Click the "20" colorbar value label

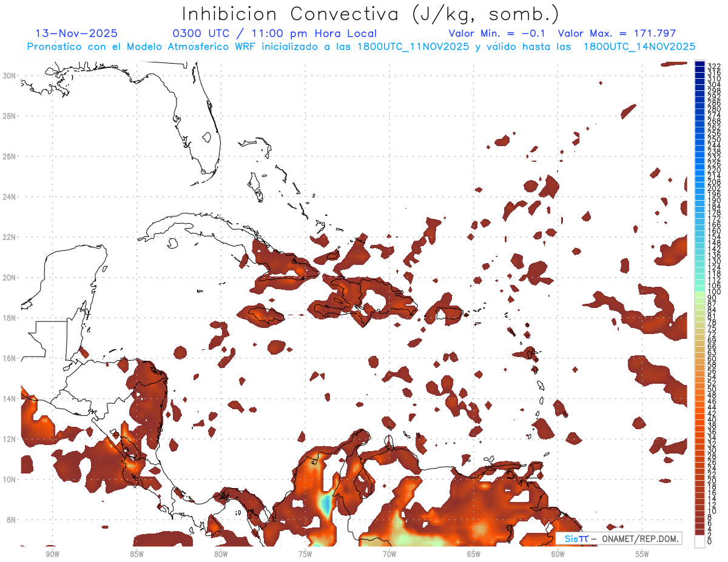[x=712, y=480]
